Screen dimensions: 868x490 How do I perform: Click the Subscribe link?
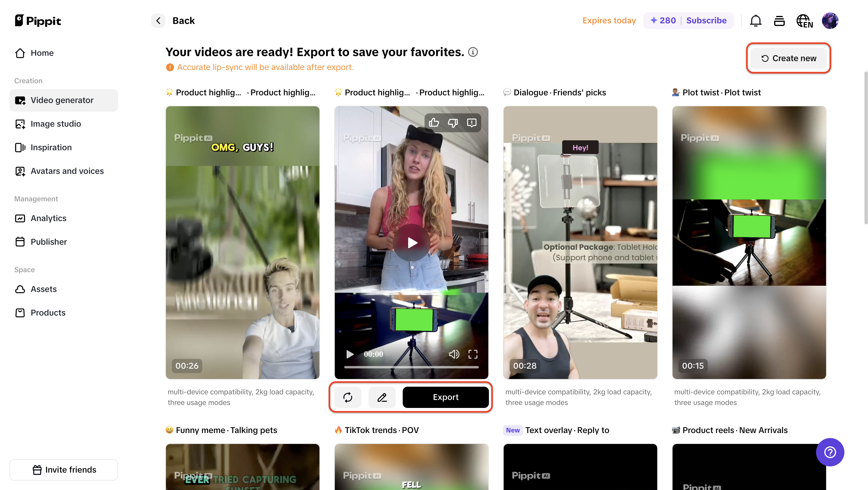pos(707,21)
